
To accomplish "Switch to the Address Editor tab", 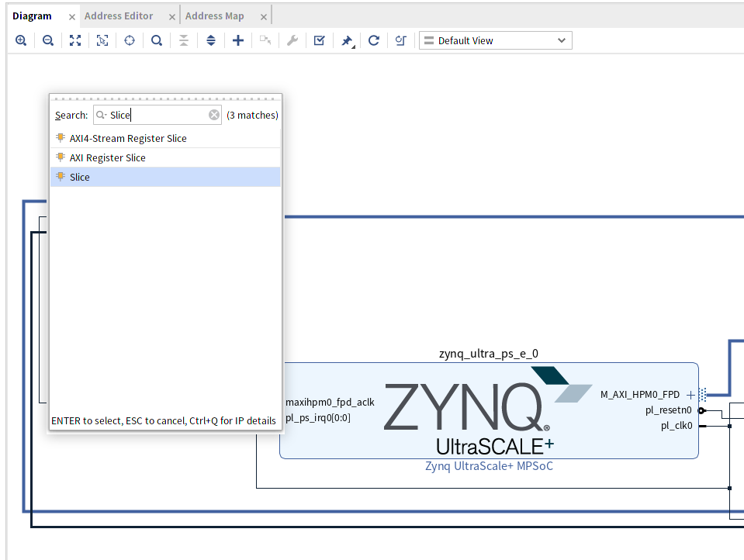I will point(119,16).
